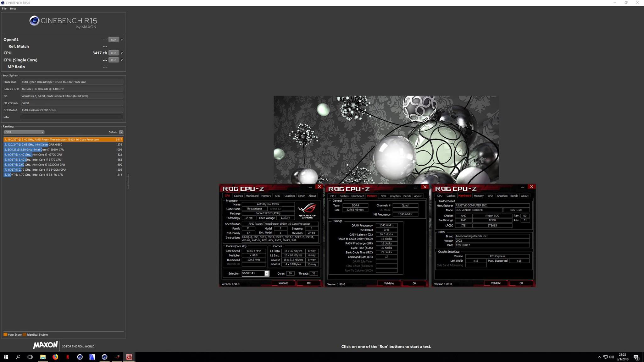
Task: Open the Windows Start menu
Action: pyautogui.click(x=6, y=357)
